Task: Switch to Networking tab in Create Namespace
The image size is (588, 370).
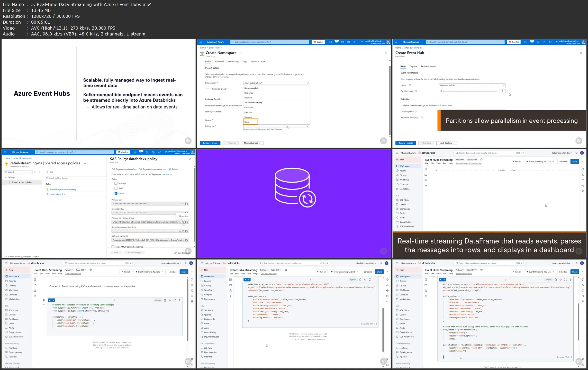Action: pyautogui.click(x=233, y=62)
